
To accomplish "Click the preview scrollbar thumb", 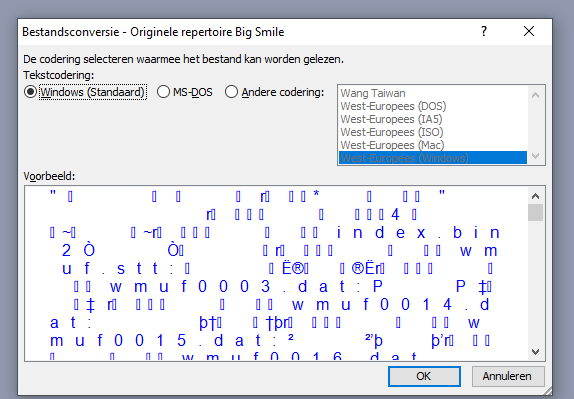I will click(535, 213).
